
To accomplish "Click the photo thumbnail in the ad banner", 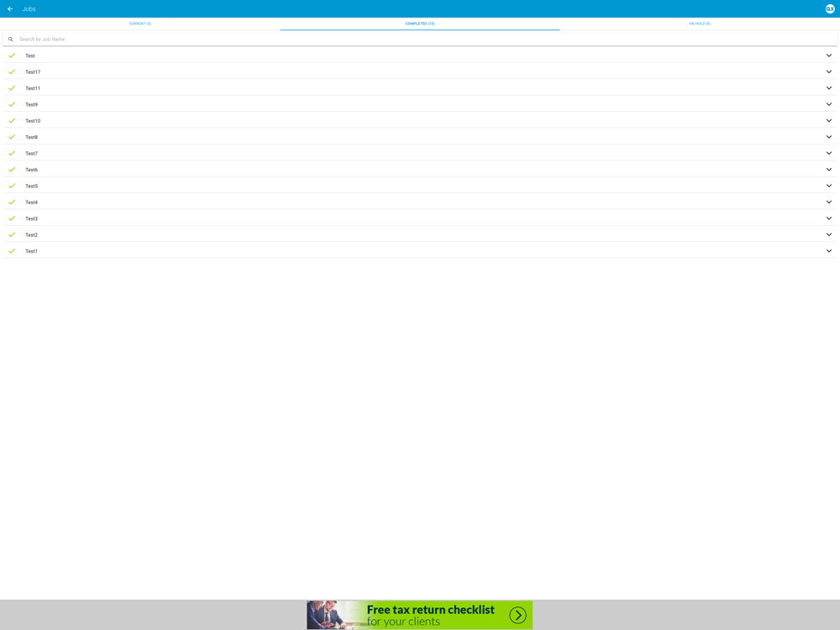I will click(328, 615).
